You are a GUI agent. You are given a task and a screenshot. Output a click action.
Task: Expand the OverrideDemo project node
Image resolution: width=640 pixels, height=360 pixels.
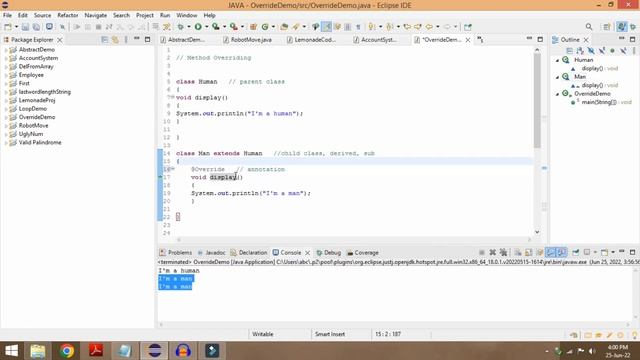coord(6,117)
